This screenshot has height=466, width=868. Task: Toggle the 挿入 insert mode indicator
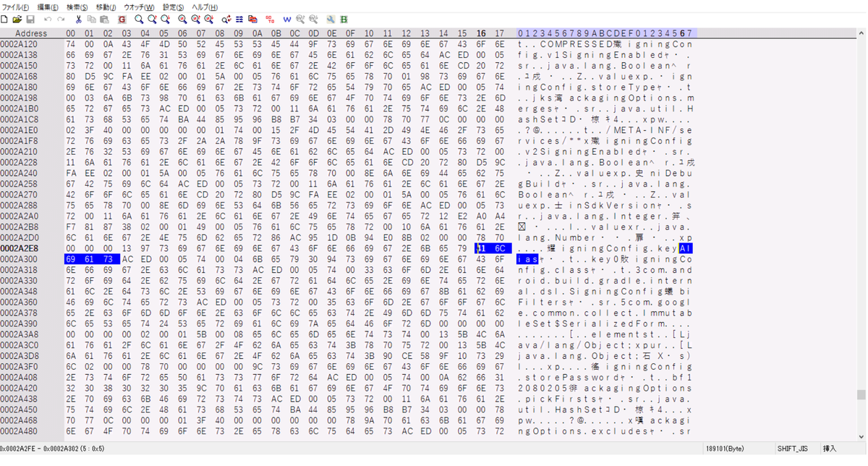pos(830,449)
